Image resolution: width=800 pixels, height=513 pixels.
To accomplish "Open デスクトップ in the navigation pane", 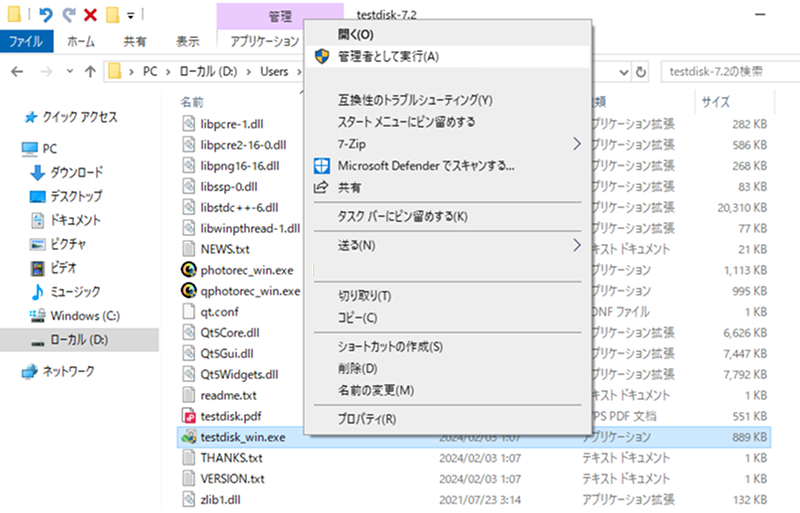I will [66, 196].
